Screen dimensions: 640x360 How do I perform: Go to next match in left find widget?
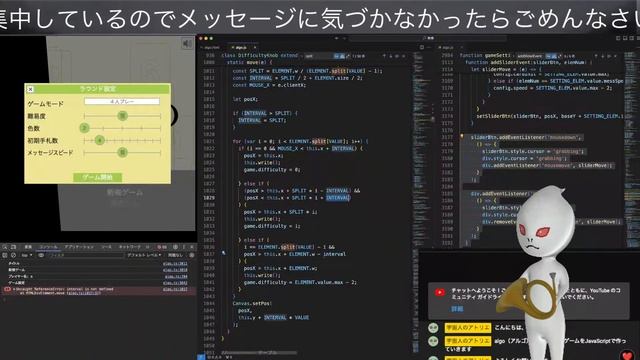[391, 56]
